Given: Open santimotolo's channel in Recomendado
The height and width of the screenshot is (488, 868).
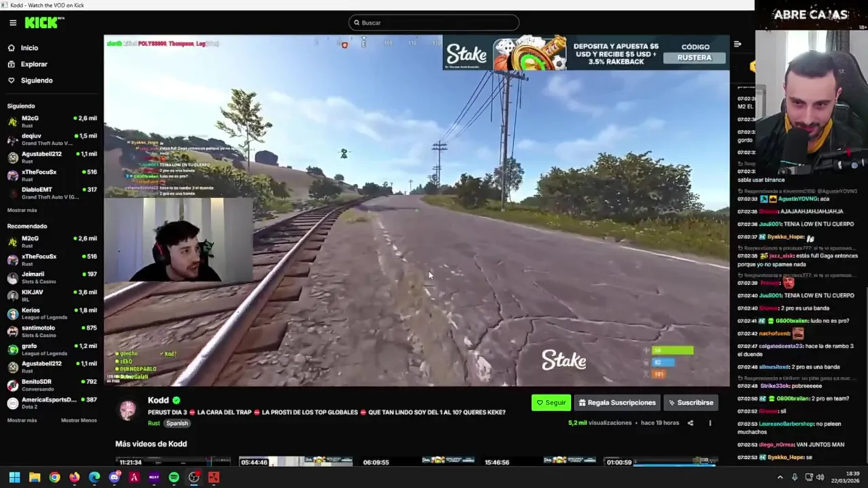Looking at the screenshot, I should [x=52, y=331].
